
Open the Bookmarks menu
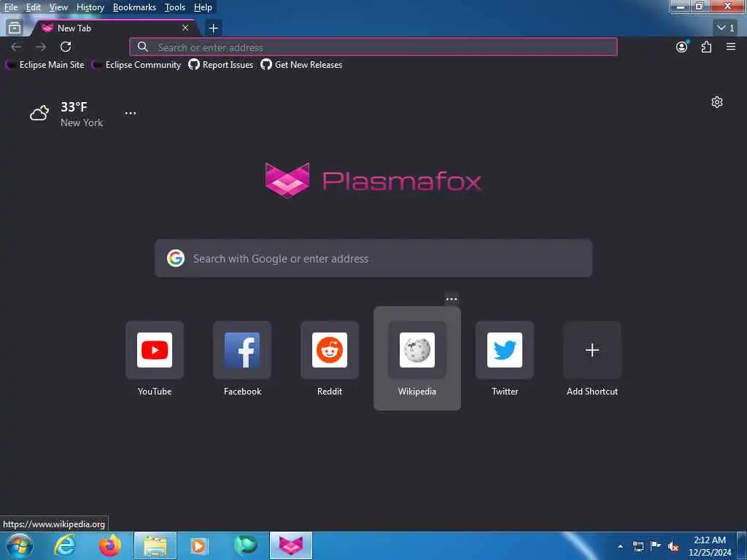coord(134,7)
